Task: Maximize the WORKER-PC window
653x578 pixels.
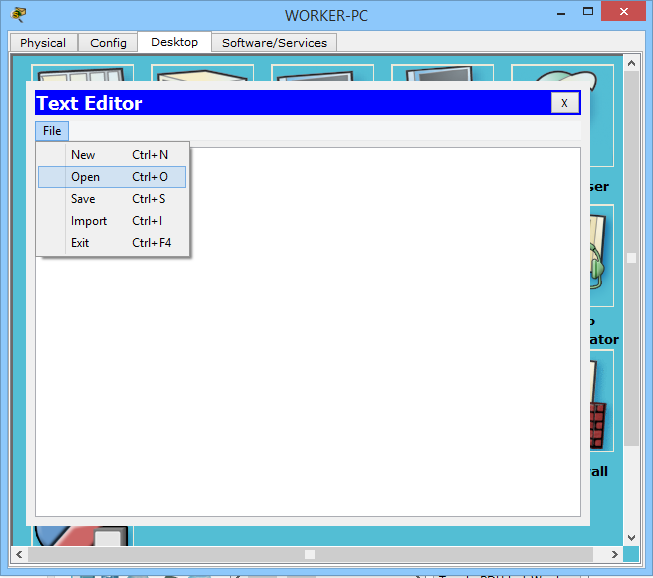Action: (x=588, y=12)
